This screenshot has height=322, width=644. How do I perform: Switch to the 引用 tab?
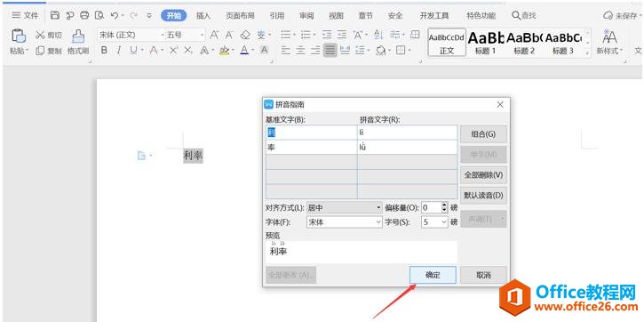pos(277,16)
